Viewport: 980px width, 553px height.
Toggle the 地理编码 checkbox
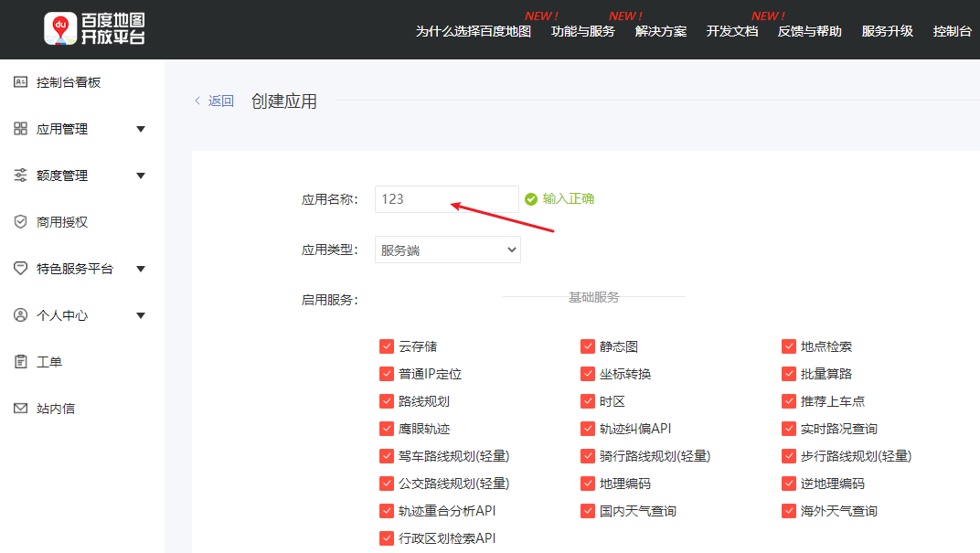coord(588,484)
